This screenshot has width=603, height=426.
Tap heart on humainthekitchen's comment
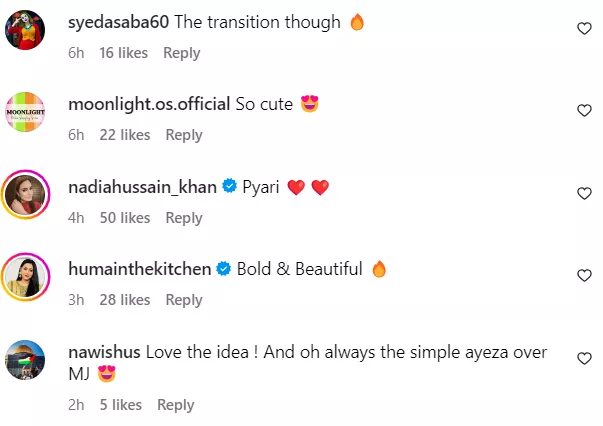[585, 275]
